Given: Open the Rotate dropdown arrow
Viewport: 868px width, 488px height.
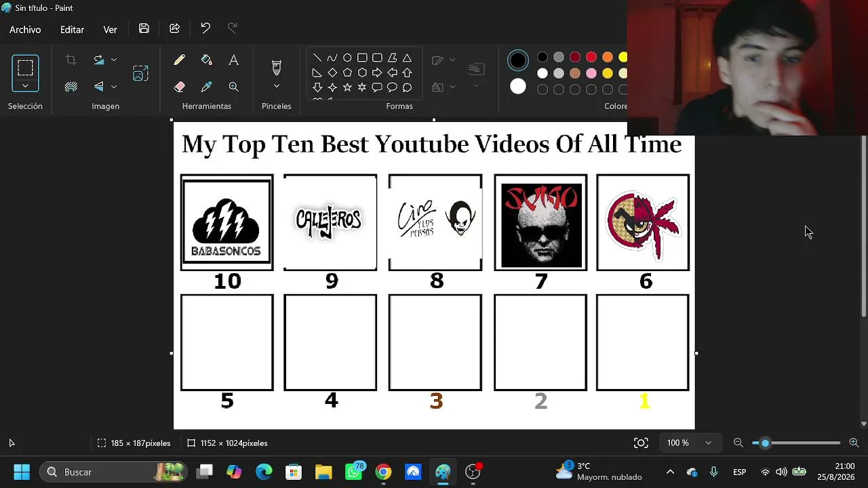Looking at the screenshot, I should coord(114,60).
